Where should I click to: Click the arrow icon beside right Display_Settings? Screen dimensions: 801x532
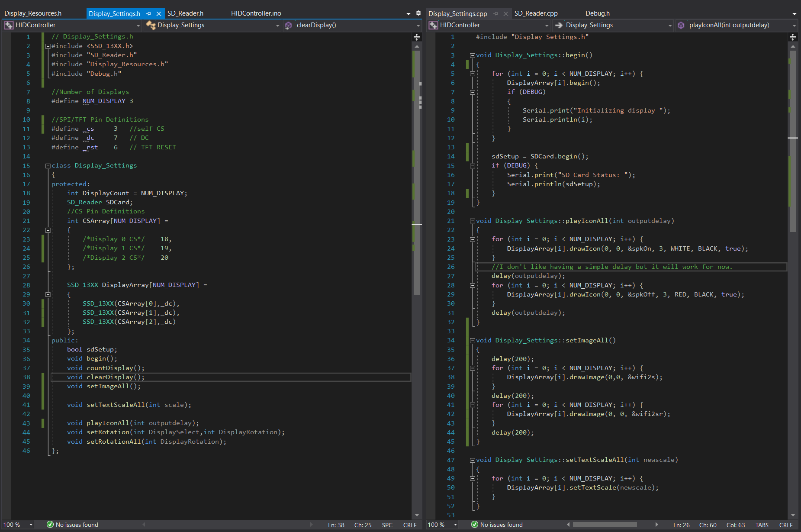(559, 25)
